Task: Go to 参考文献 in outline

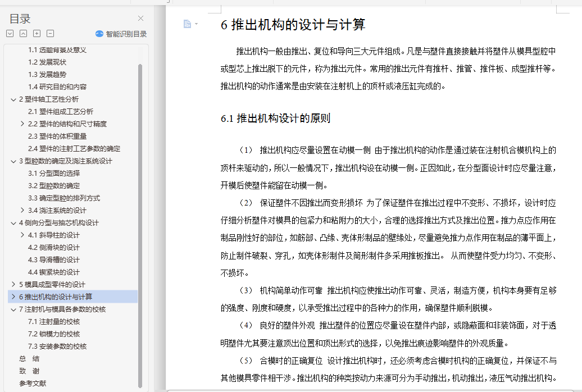Action: click(x=33, y=383)
